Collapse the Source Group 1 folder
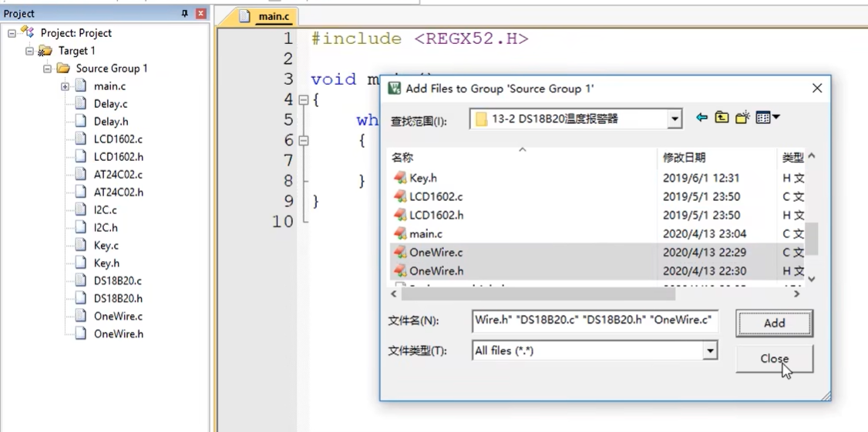 coord(47,69)
